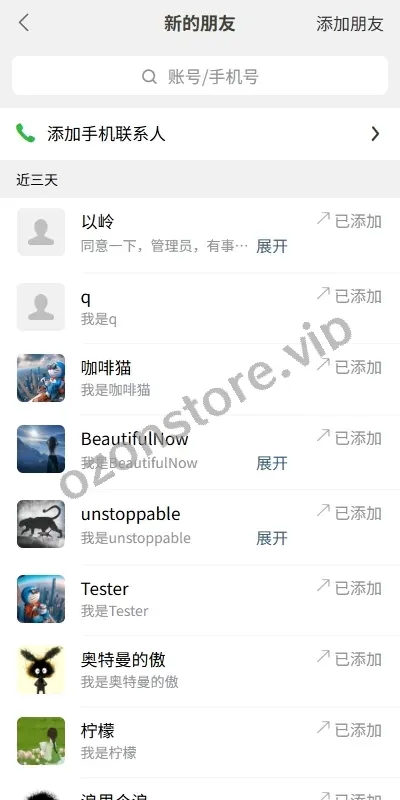This screenshot has width=400, height=800.
Task: Tap 奥特曼的傲 avatar icon
Action: [41, 670]
